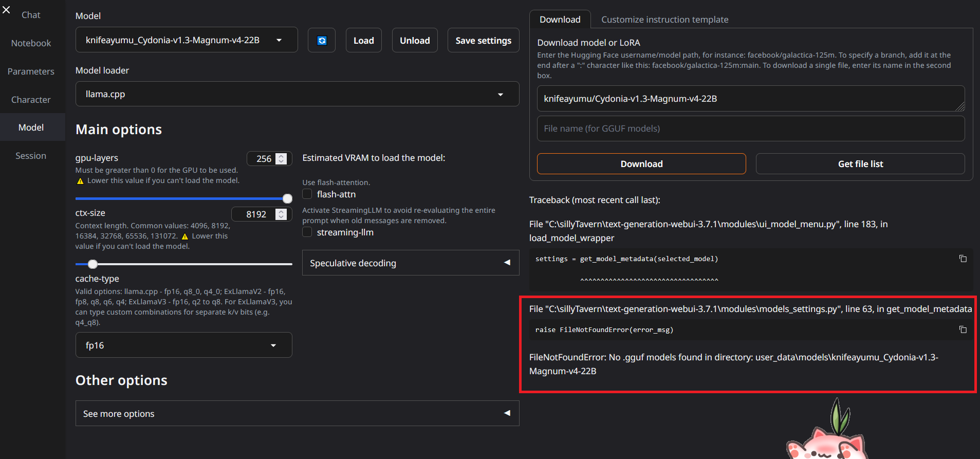Enable the flash-attn checkbox
Screen dimensions: 980x459
(307, 194)
